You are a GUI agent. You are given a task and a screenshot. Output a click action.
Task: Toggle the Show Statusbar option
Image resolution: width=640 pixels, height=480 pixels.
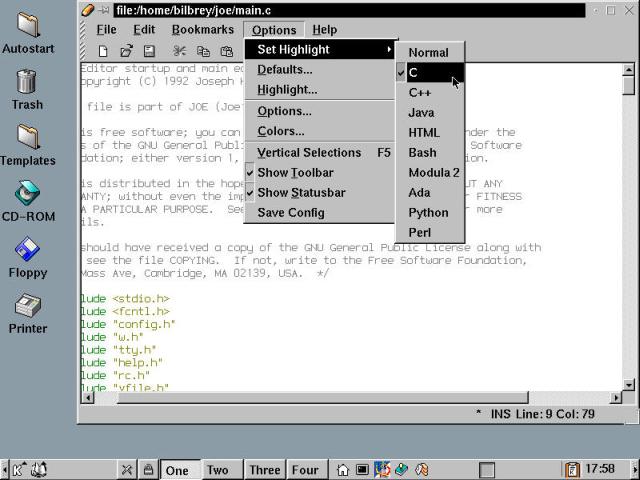(x=301, y=193)
